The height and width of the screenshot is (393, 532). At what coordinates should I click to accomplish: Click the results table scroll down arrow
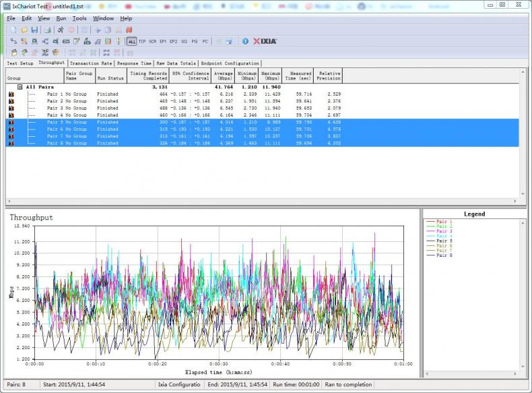[x=523, y=194]
